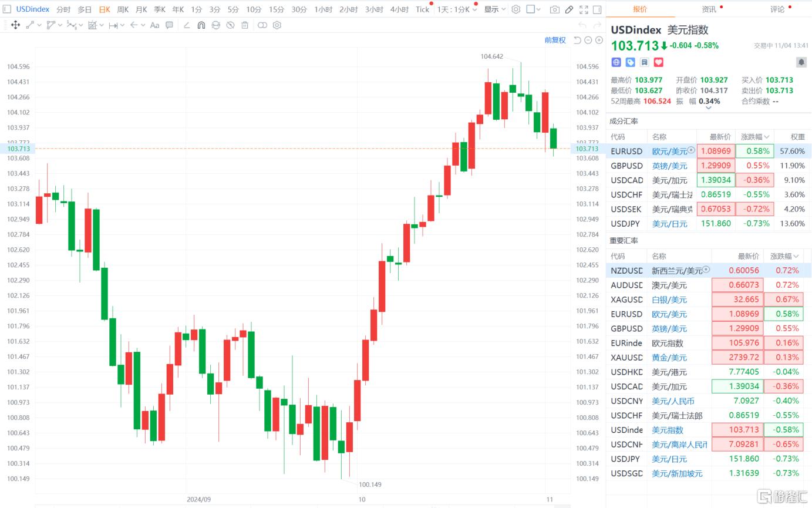The height and width of the screenshot is (508, 812).
Task: Open the polygon tool dropdown arrow
Action: coord(60,25)
